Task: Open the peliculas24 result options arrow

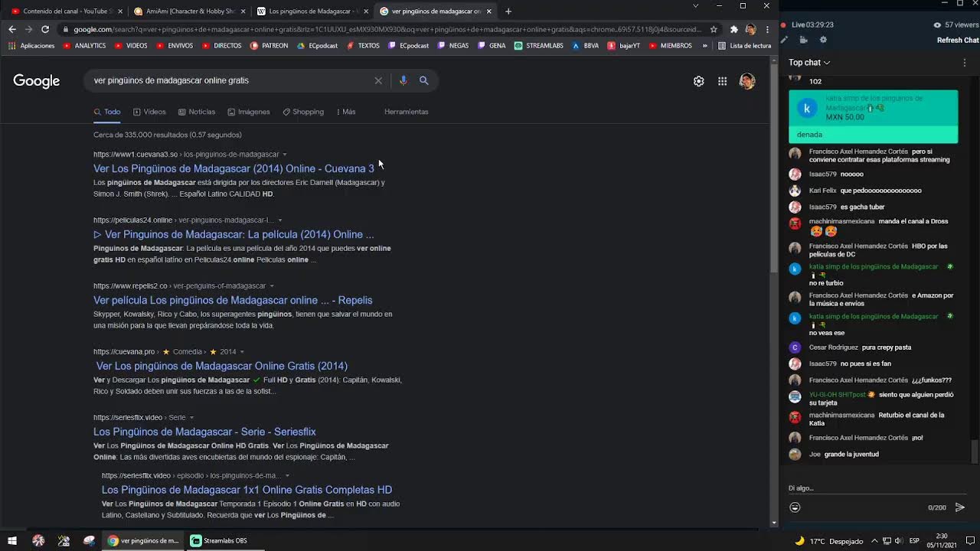Action: tap(280, 220)
